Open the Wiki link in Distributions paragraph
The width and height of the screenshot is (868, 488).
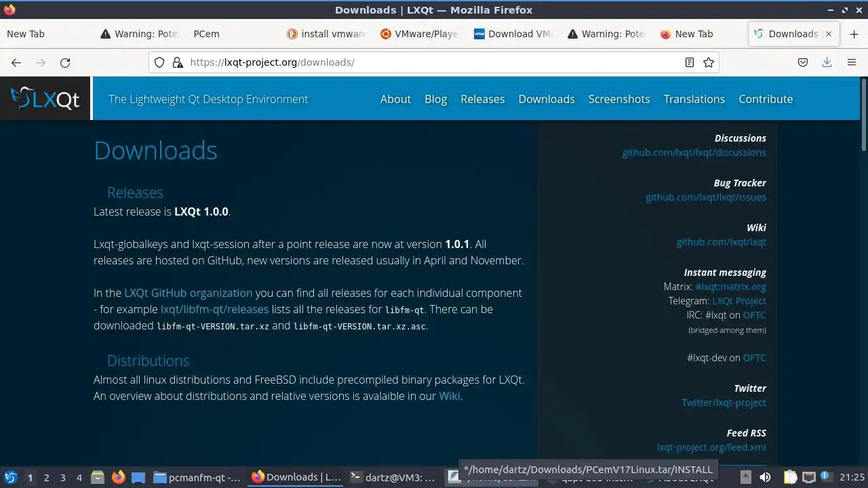449,396
